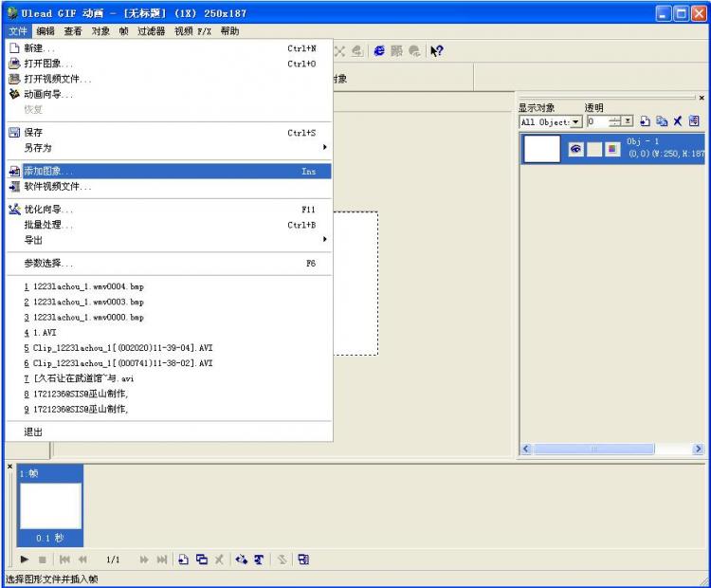Select 批量处理... menu entry
This screenshot has width=711, height=588.
[x=169, y=225]
